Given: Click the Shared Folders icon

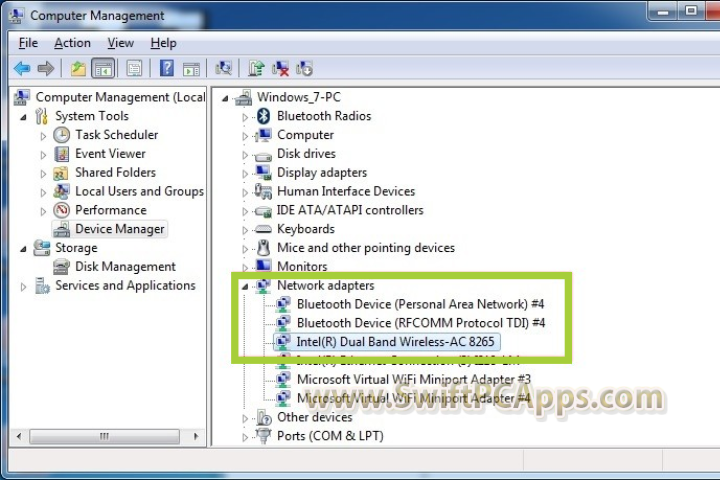Looking at the screenshot, I should (x=61, y=173).
